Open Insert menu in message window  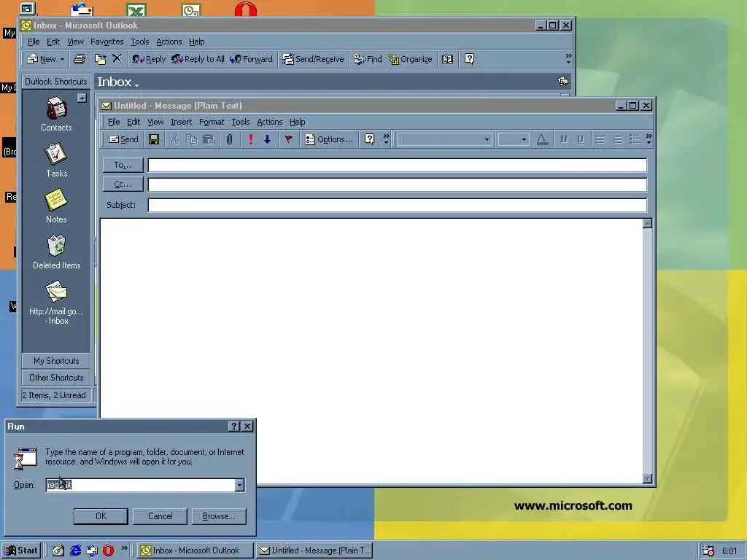(x=181, y=122)
